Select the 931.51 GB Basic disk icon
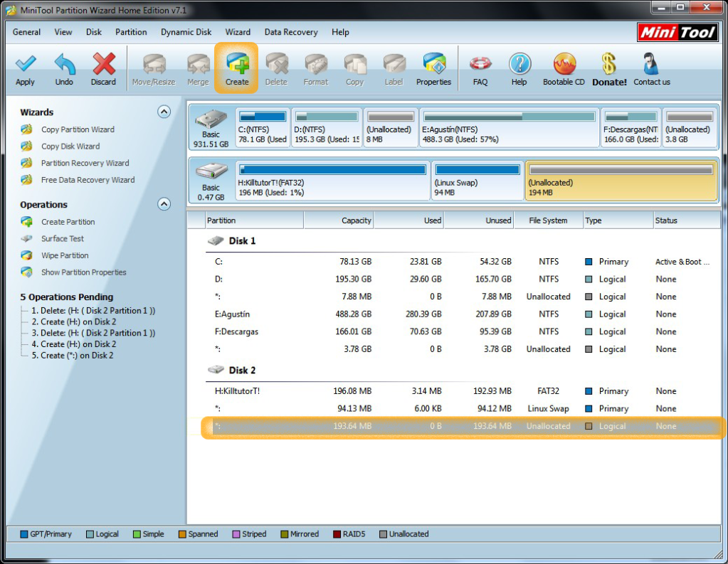The height and width of the screenshot is (564, 728). tap(211, 129)
